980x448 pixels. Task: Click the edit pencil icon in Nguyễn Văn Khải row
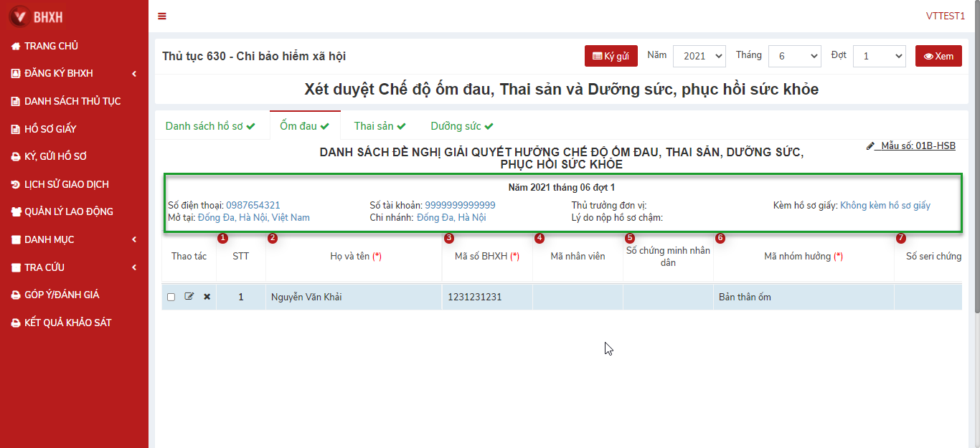point(189,297)
